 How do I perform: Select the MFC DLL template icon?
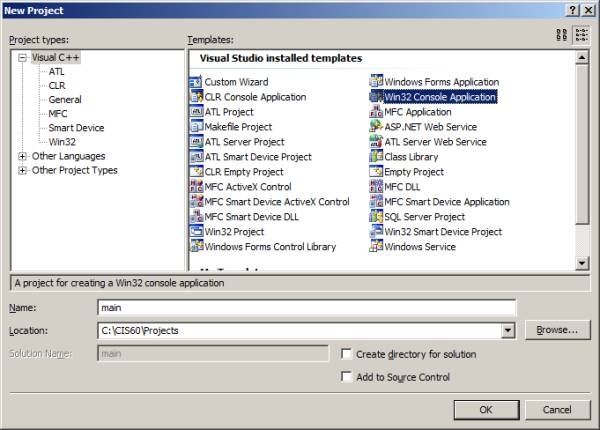coord(376,186)
